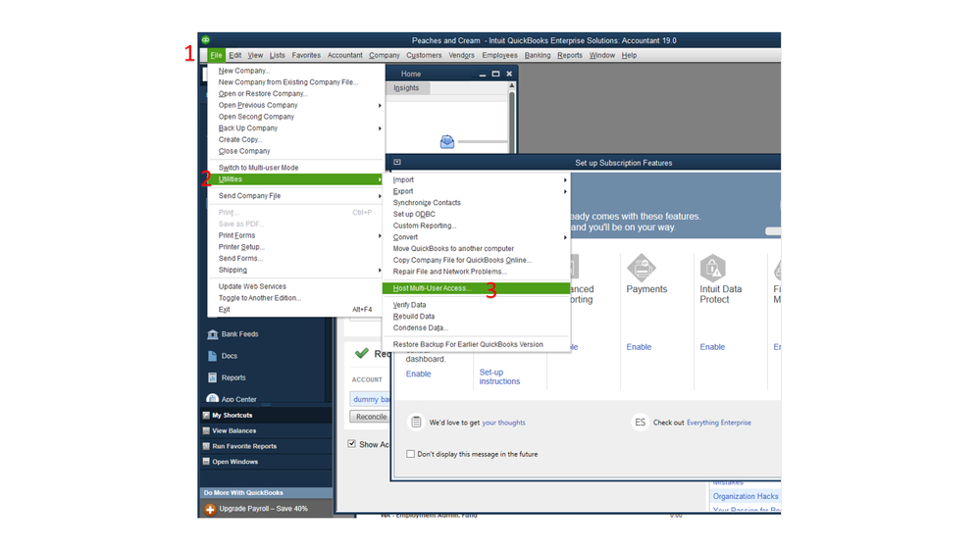Expand the Shipping submenu arrow

tap(380, 270)
